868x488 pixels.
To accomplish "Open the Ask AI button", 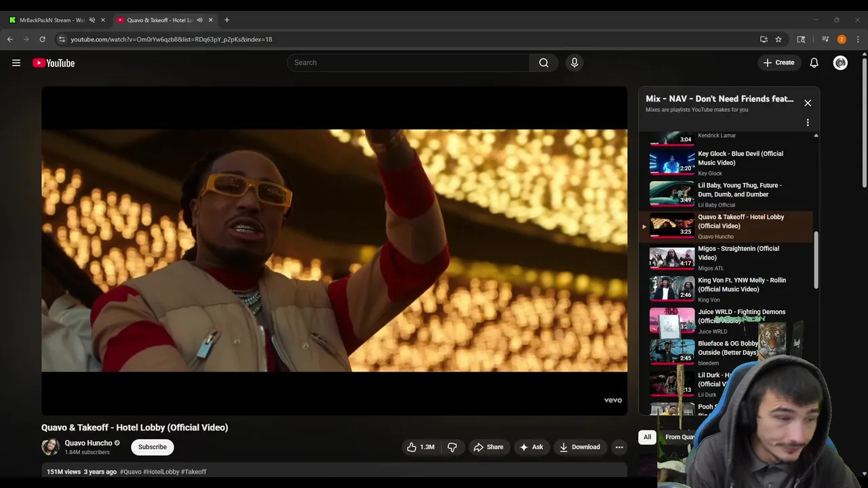I will coord(531,447).
